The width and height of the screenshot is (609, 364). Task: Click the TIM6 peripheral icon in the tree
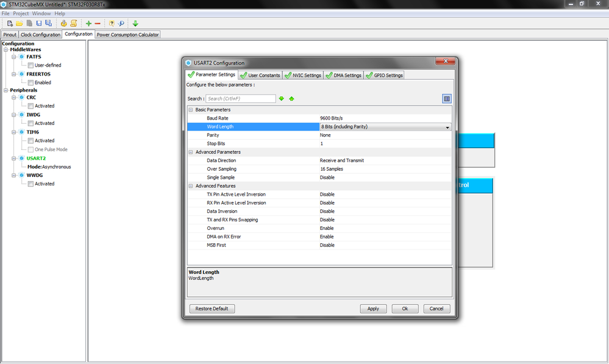[22, 132]
